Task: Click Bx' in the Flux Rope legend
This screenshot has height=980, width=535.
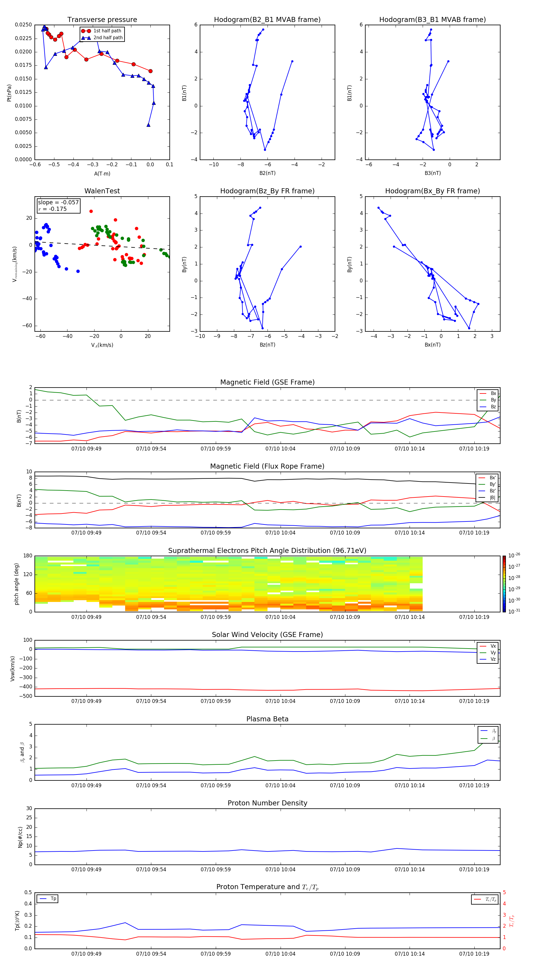Action: [x=487, y=478]
